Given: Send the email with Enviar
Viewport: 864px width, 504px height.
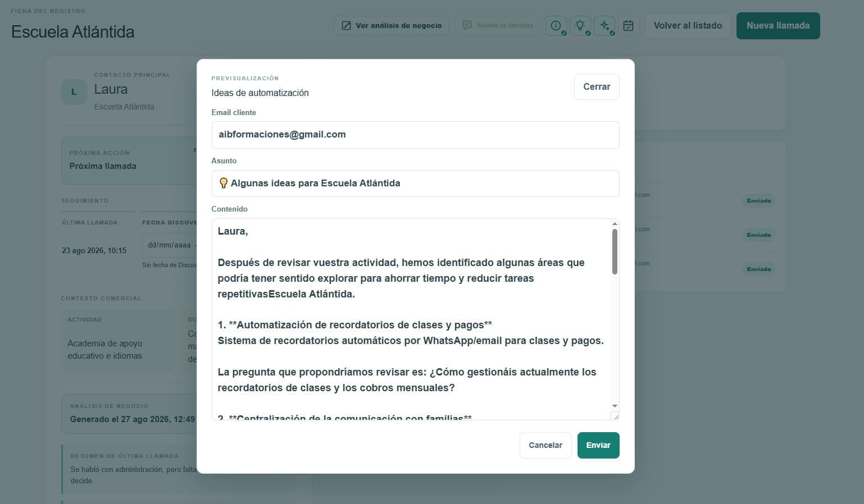Looking at the screenshot, I should [598, 445].
